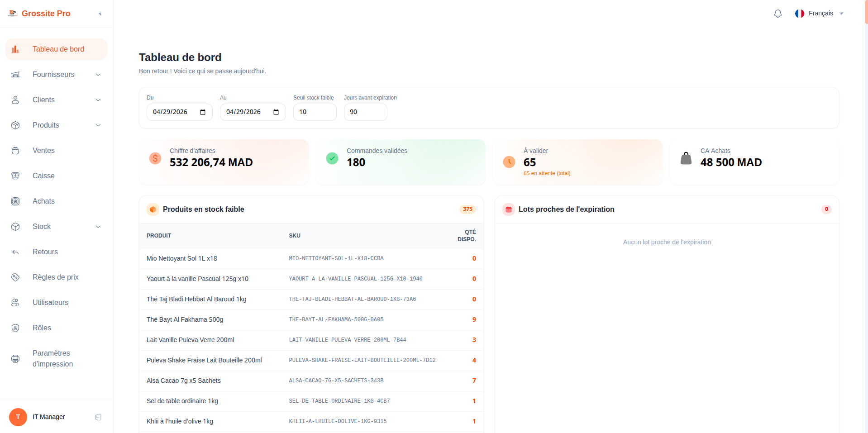This screenshot has width=868, height=433.
Task: Open the Rôles menu item
Action: click(56, 328)
